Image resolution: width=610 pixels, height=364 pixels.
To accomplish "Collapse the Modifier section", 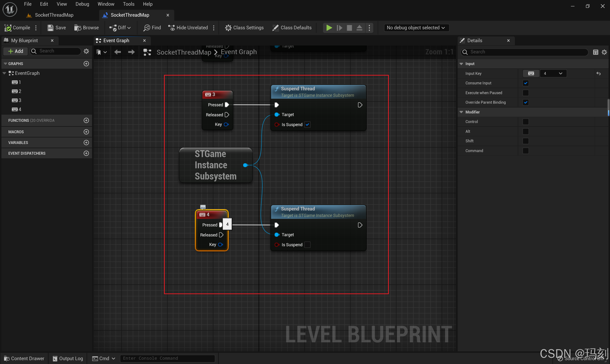I will 461,112.
